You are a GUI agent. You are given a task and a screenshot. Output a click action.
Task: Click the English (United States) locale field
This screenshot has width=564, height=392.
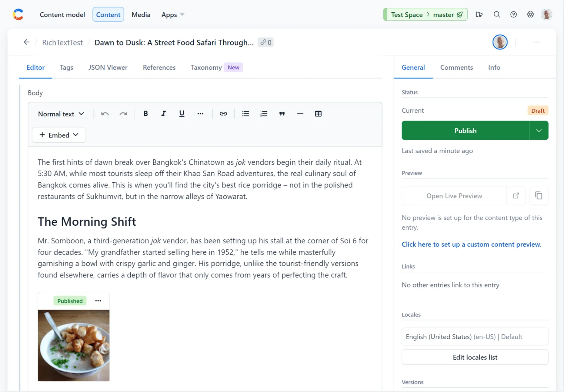475,337
